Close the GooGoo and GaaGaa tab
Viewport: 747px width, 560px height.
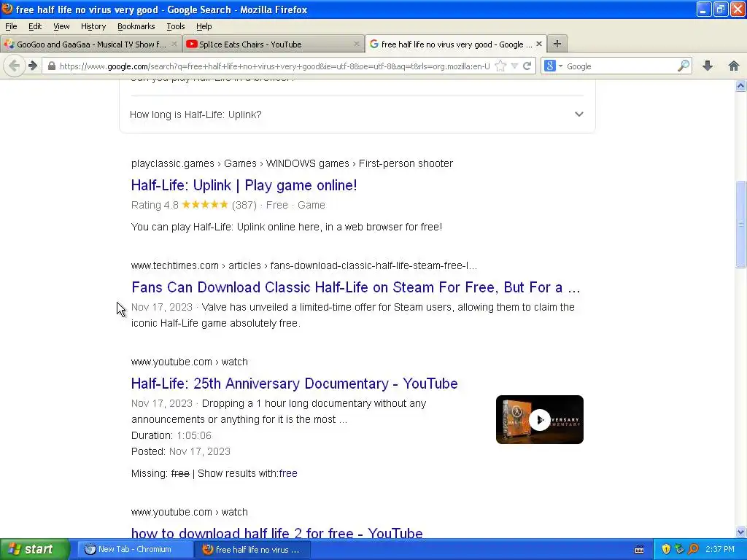tap(174, 44)
